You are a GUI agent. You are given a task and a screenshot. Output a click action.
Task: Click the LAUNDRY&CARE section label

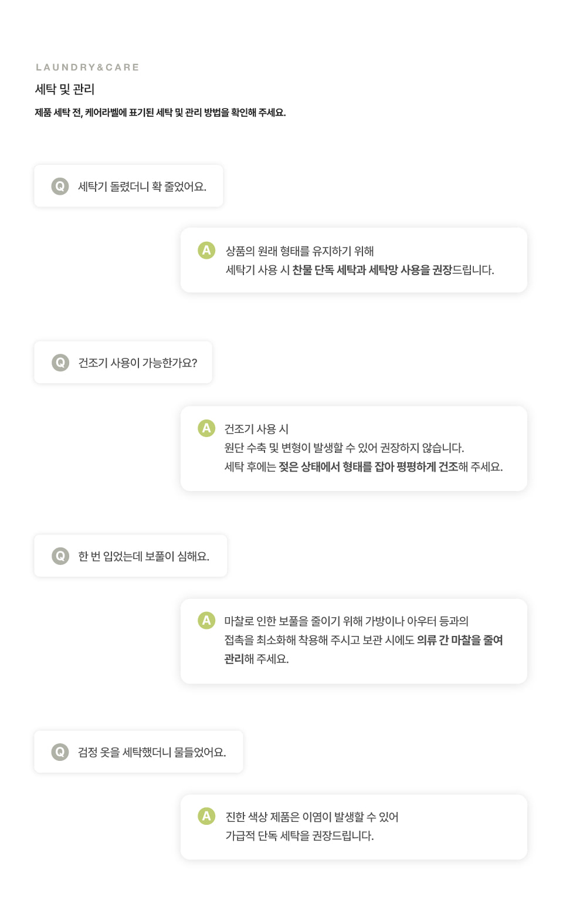pyautogui.click(x=87, y=67)
